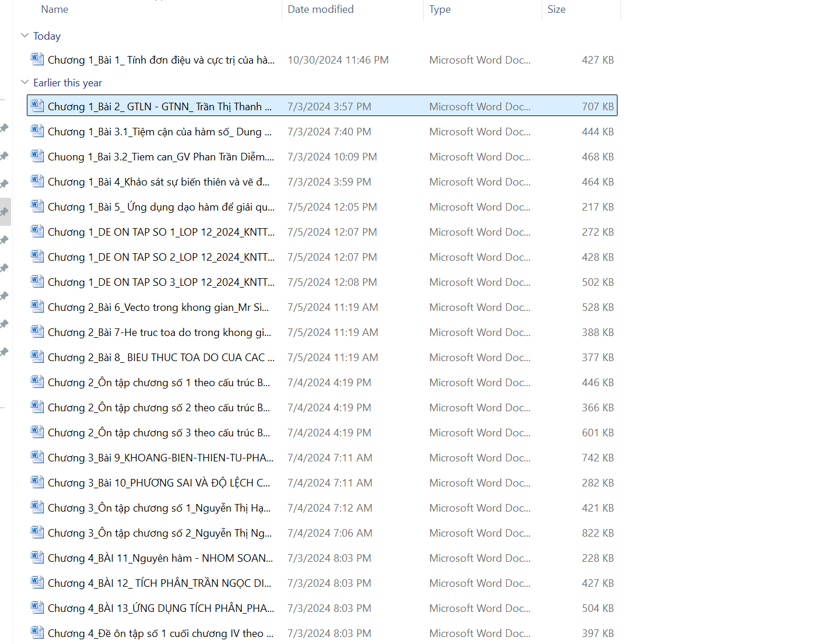Image resolution: width=835 pixels, height=644 pixels.
Task: Select the Today group heading label
Action: click(47, 36)
